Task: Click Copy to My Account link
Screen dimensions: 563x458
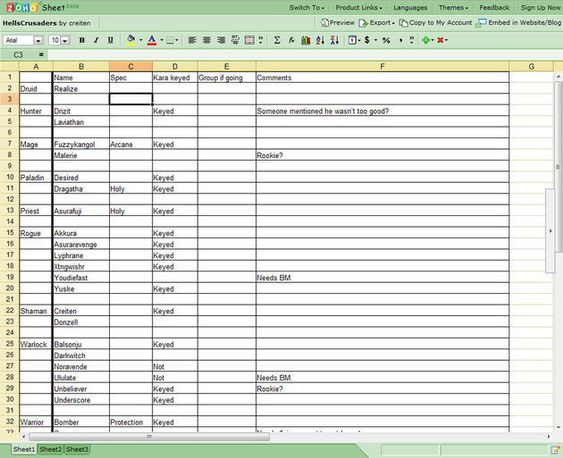Action: point(436,23)
